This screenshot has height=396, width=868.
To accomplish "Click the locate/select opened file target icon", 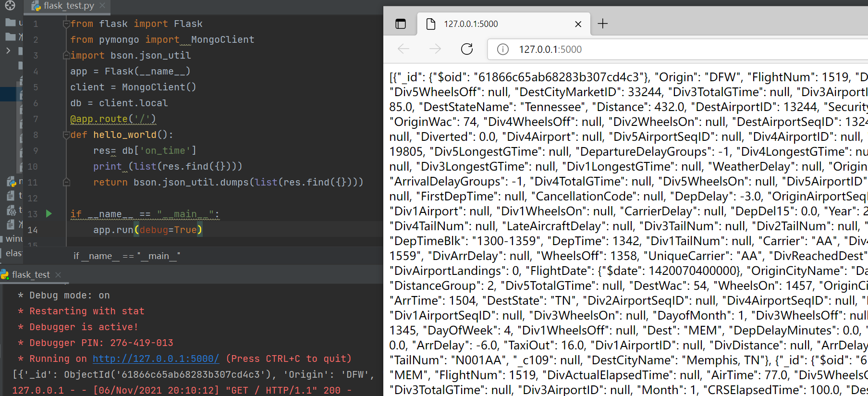I will click(x=10, y=5).
